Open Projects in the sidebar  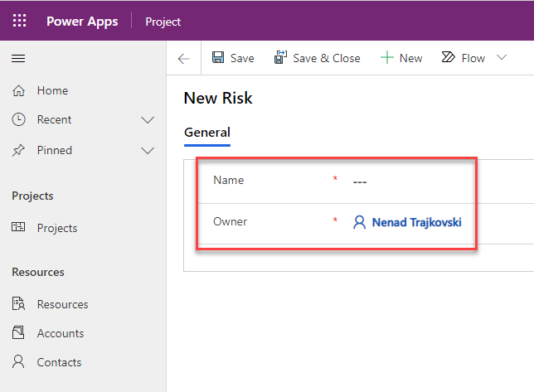(56, 228)
